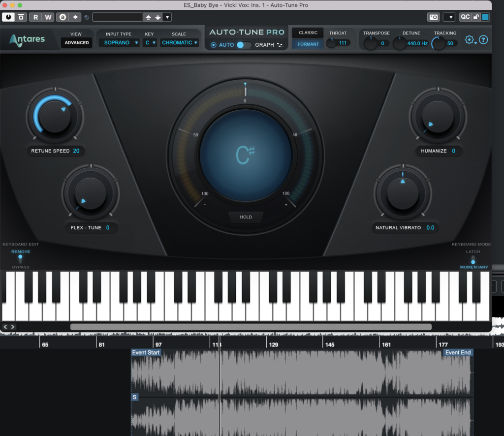Click the Humanize value 0

click(x=453, y=151)
